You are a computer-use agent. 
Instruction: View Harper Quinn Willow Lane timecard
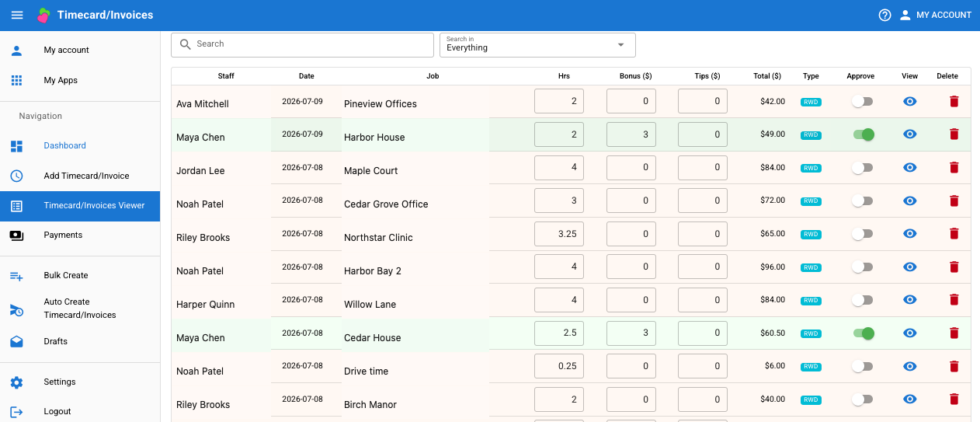(910, 300)
